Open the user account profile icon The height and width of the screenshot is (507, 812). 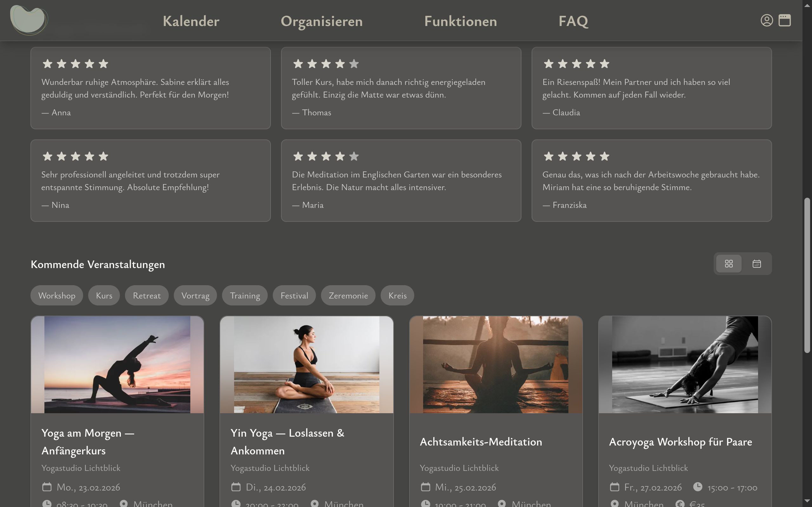coord(766,21)
